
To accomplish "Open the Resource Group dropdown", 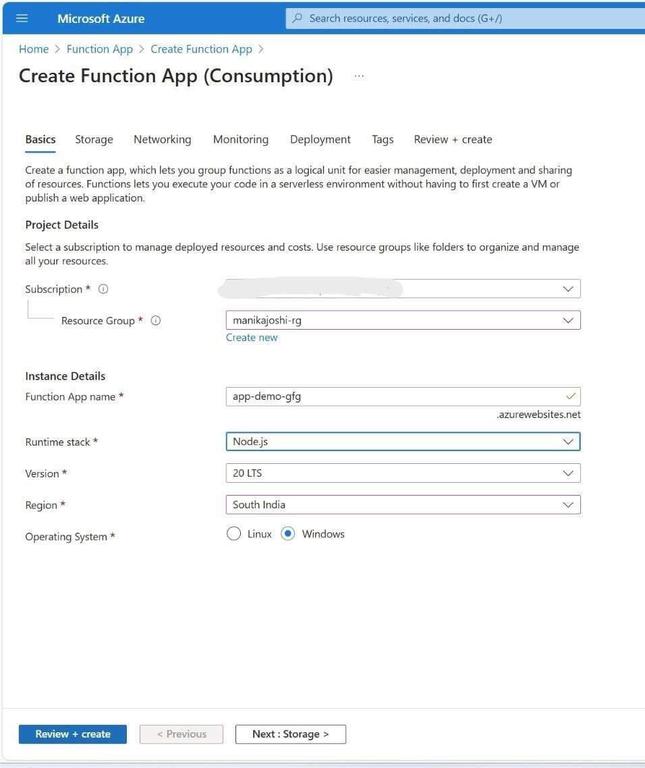I will click(403, 320).
